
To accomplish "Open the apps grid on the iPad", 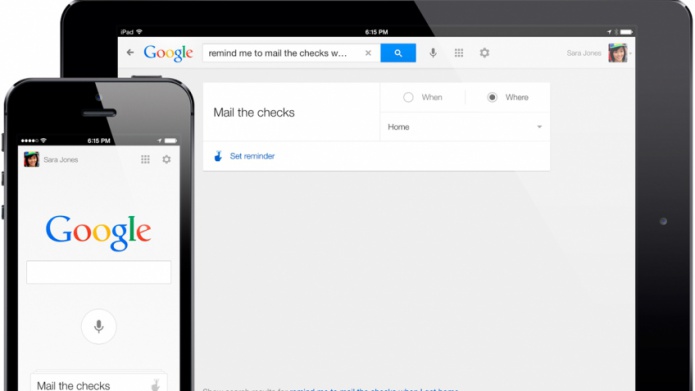I will pos(459,53).
